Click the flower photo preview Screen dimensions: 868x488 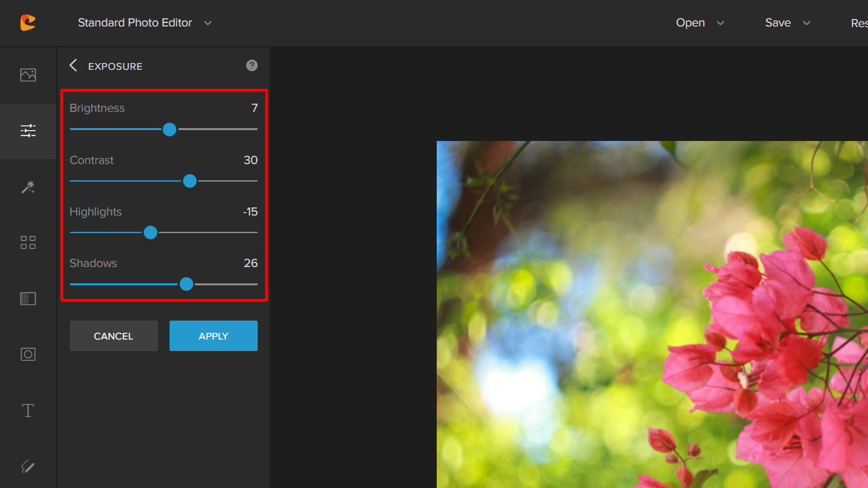[651, 312]
